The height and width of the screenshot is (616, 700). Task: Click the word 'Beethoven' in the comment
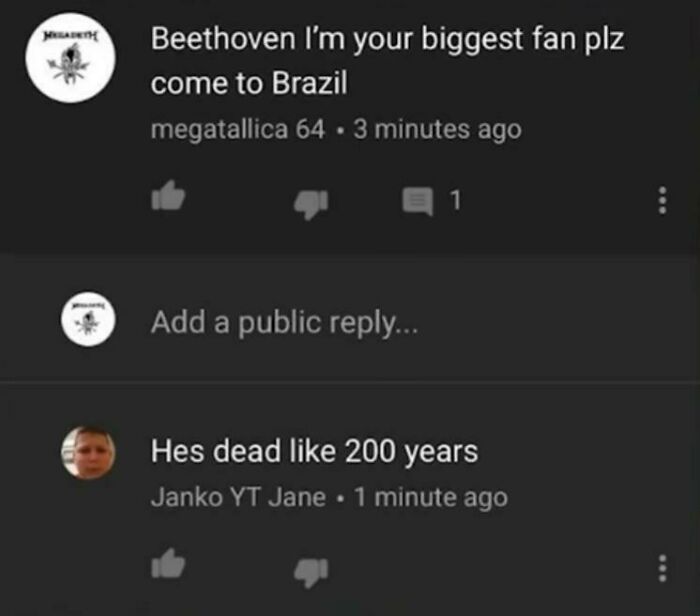tap(223, 38)
